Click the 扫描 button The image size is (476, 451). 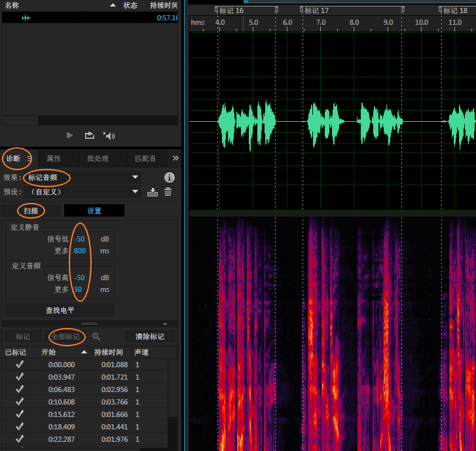point(31,211)
